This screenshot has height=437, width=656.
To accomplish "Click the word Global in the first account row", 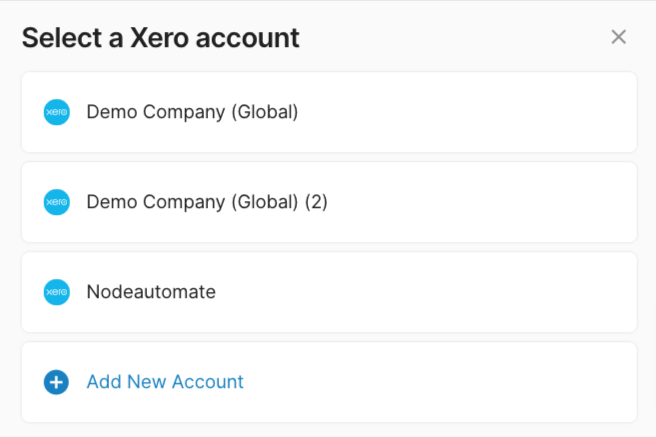I will [x=265, y=112].
